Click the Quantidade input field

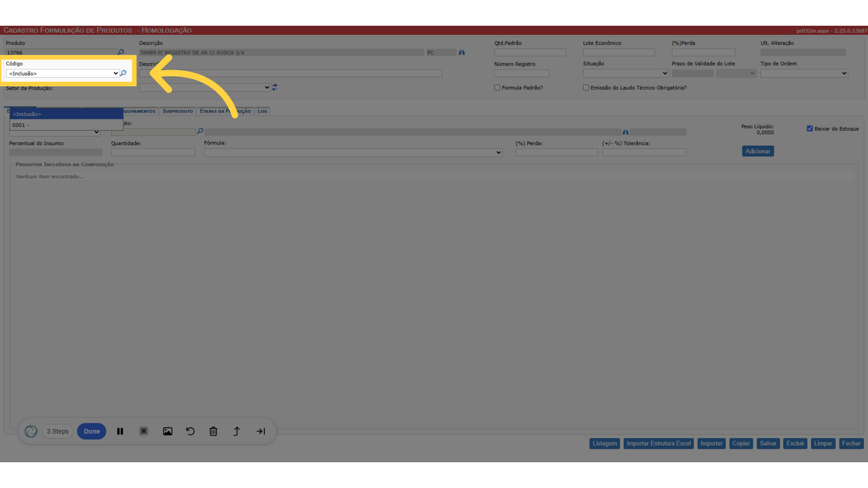pyautogui.click(x=153, y=153)
